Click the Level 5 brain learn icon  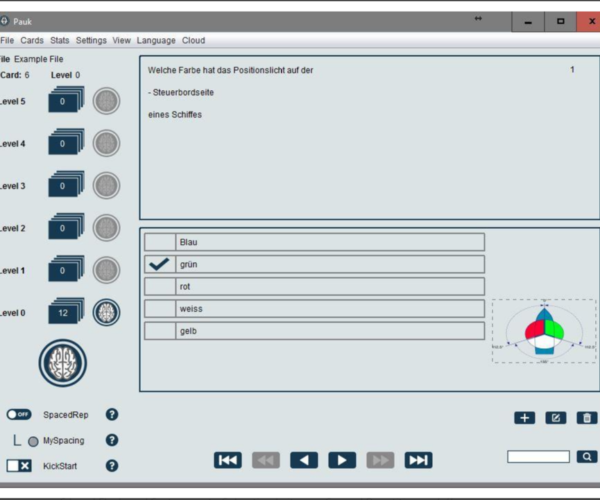tap(106, 101)
